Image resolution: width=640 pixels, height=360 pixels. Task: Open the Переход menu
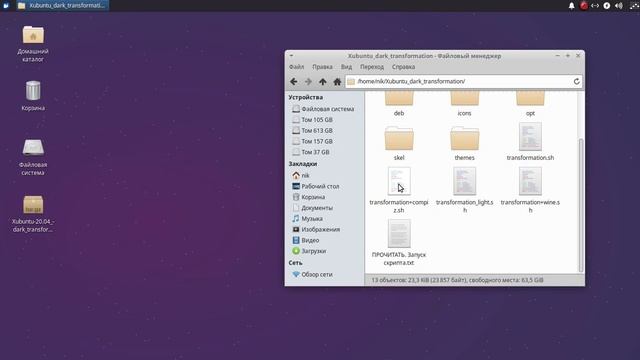click(372, 67)
